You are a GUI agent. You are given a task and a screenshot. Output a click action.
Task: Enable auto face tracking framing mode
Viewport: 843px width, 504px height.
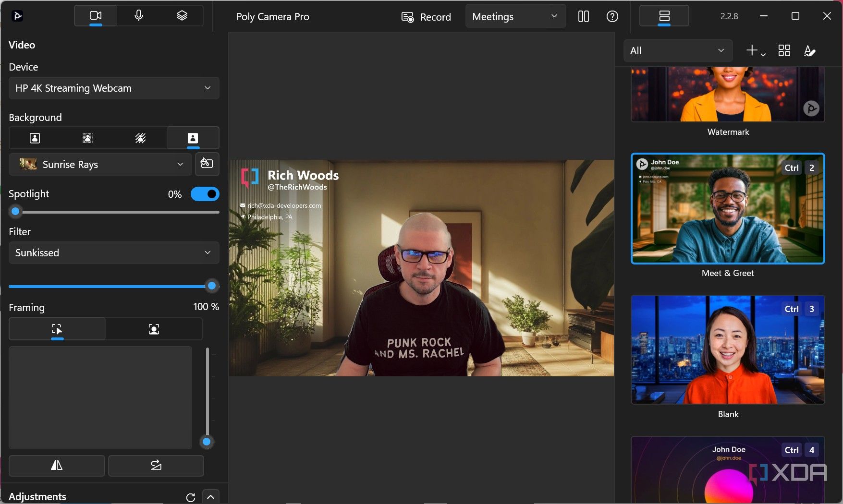point(154,329)
